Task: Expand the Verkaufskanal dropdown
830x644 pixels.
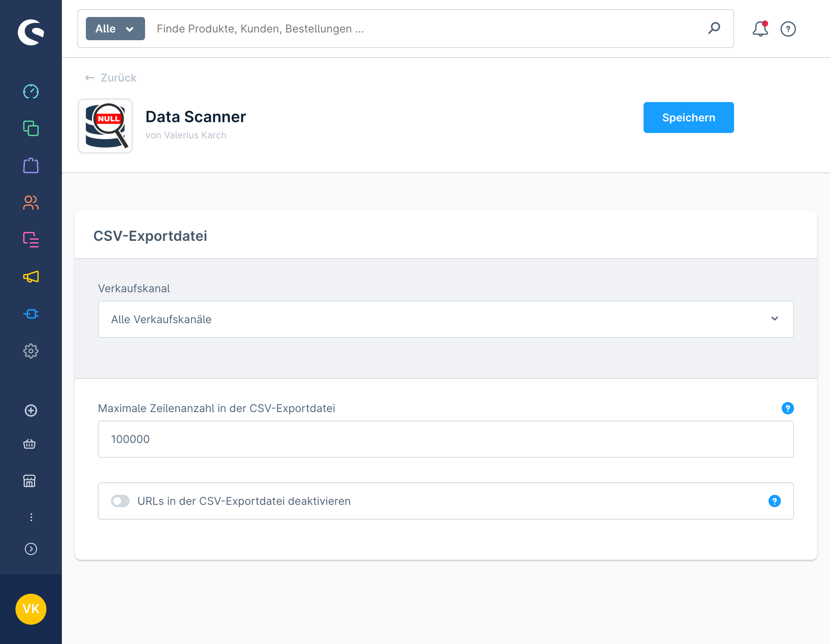Action: point(446,319)
